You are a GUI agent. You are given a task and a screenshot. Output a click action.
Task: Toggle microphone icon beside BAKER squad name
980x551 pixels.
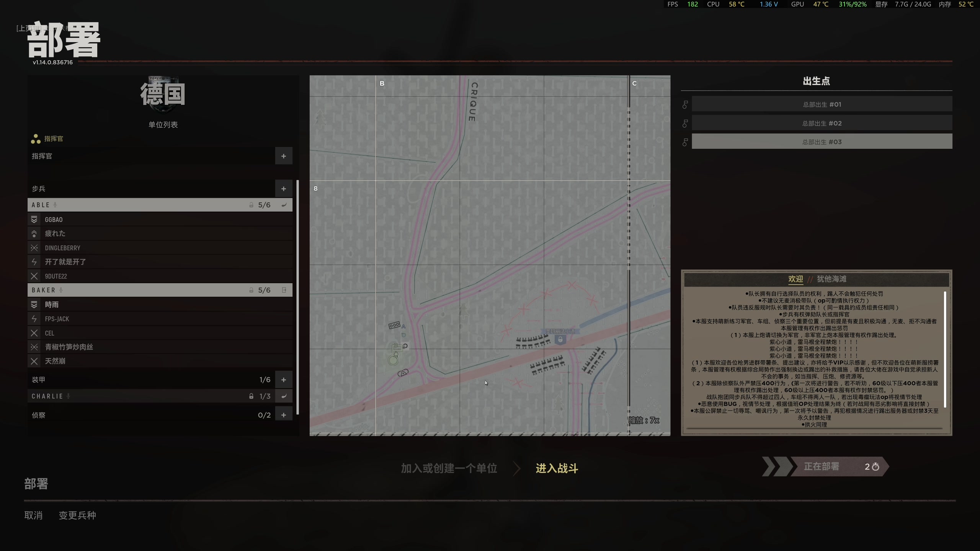click(x=61, y=290)
